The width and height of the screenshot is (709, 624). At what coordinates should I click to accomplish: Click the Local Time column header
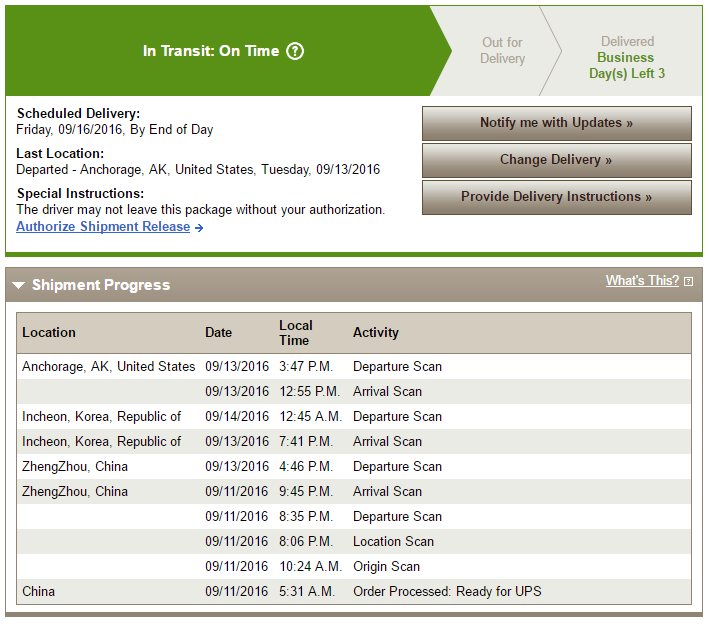296,333
